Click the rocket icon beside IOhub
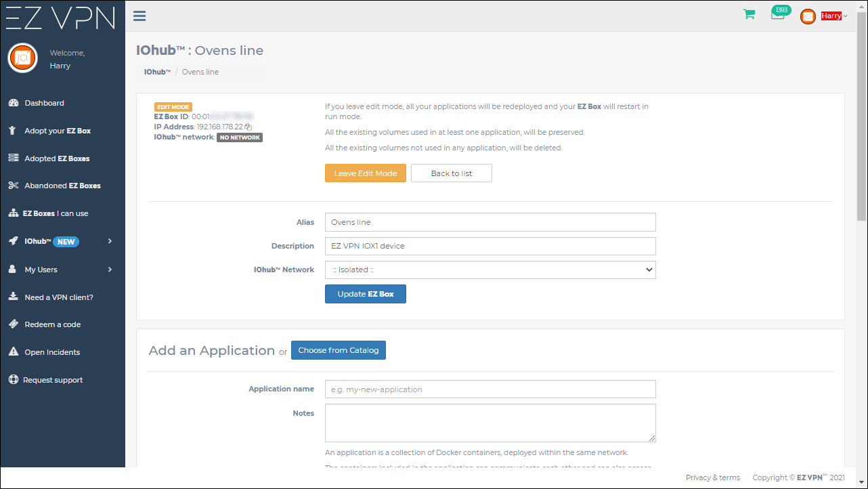The width and height of the screenshot is (868, 489). (x=13, y=241)
